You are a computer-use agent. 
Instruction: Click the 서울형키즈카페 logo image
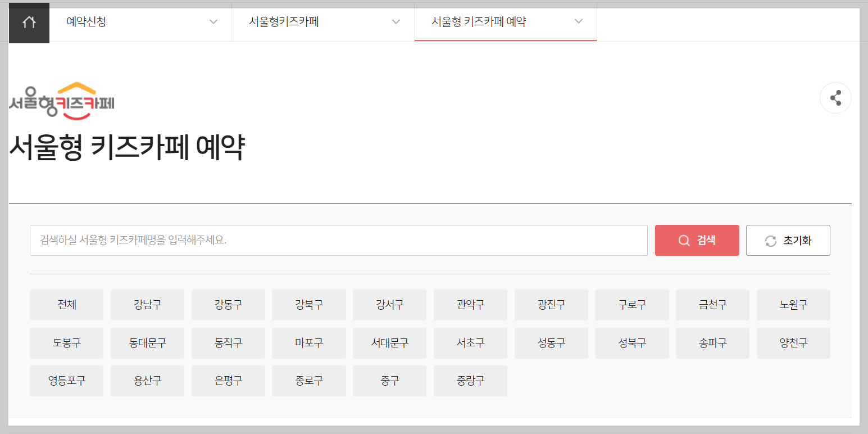pos(62,101)
